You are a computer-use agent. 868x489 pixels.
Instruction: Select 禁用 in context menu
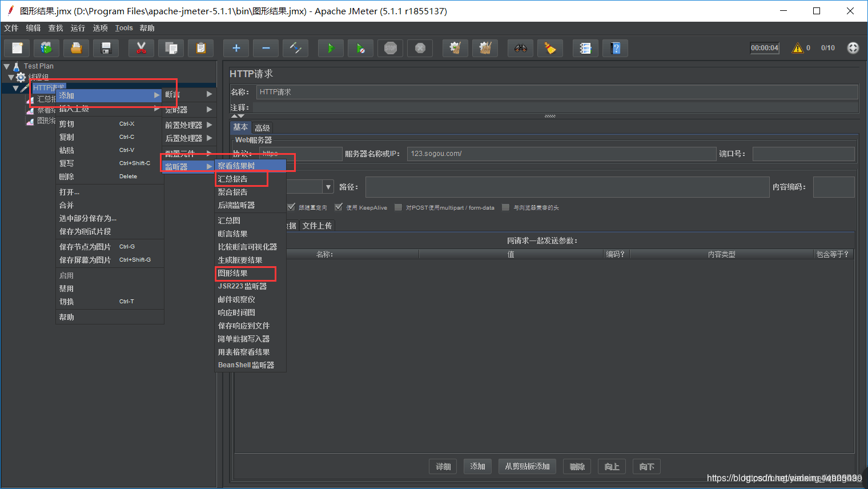click(110, 288)
